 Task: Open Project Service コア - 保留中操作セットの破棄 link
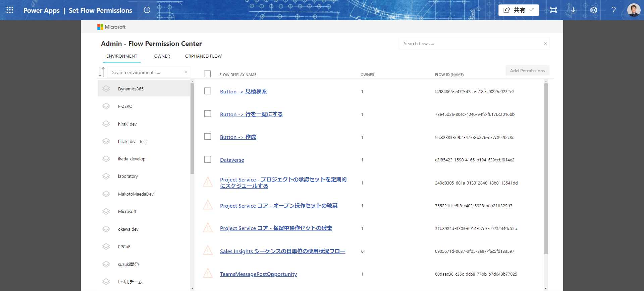click(x=276, y=228)
